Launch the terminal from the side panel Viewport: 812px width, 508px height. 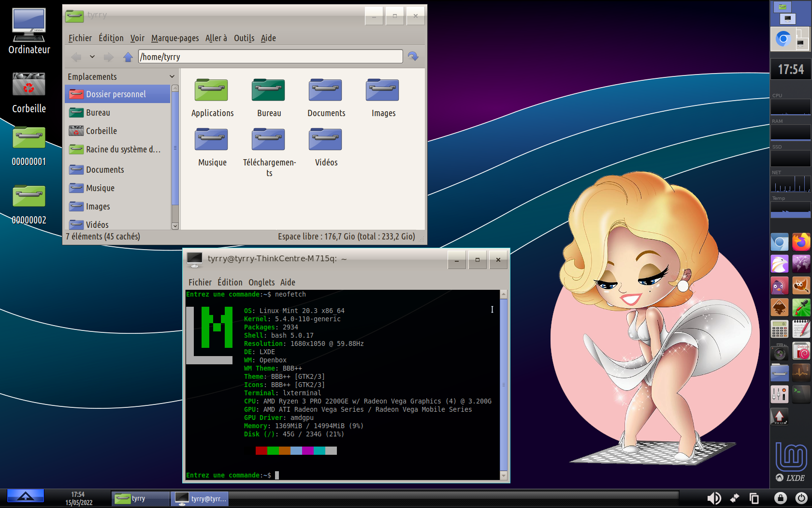coord(801,394)
